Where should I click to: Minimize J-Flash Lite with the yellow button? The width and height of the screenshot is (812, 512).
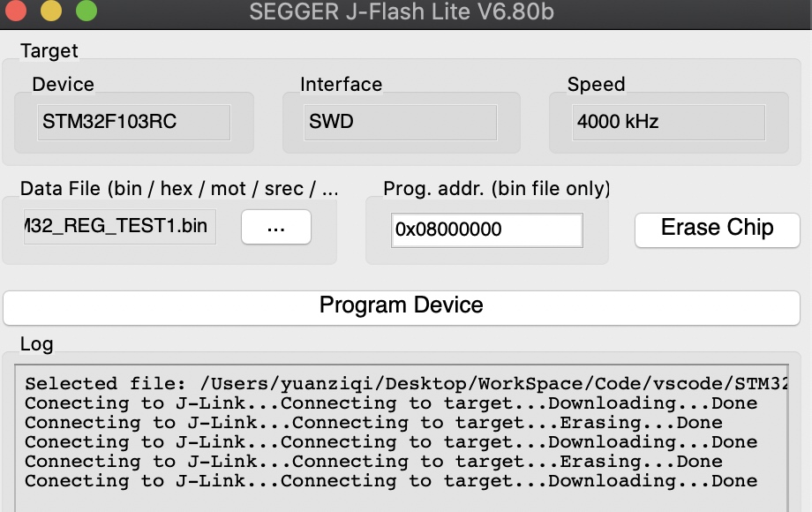click(x=50, y=13)
